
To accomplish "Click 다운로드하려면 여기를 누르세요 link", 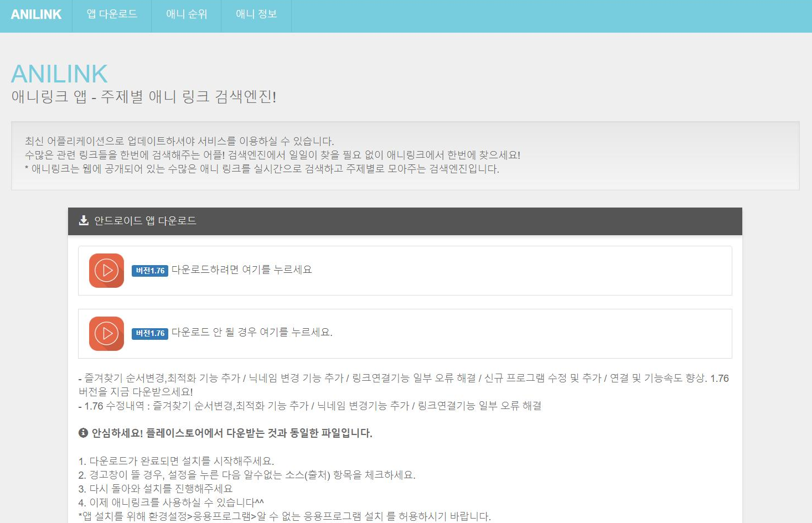I will click(x=241, y=270).
